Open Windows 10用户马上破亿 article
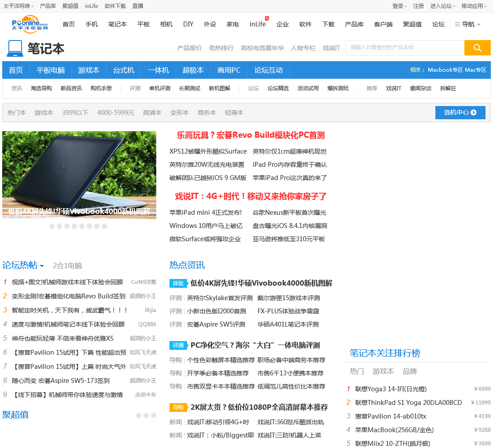The image size is (493, 448). pyautogui.click(x=206, y=226)
